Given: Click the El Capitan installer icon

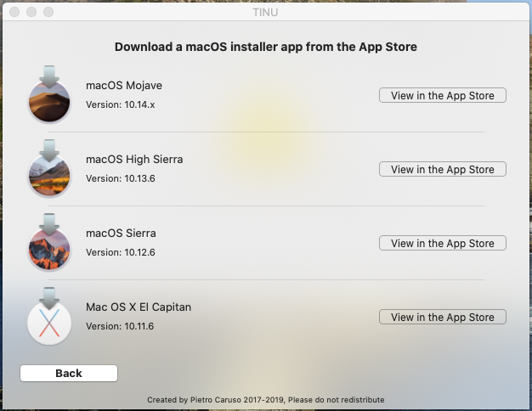Looking at the screenshot, I should pyautogui.click(x=49, y=316).
